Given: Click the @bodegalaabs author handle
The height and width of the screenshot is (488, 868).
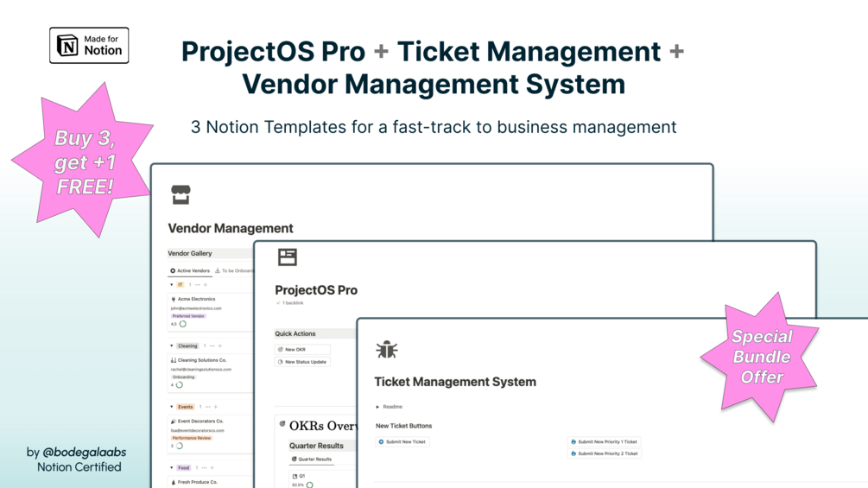Looking at the screenshot, I should (x=84, y=452).
